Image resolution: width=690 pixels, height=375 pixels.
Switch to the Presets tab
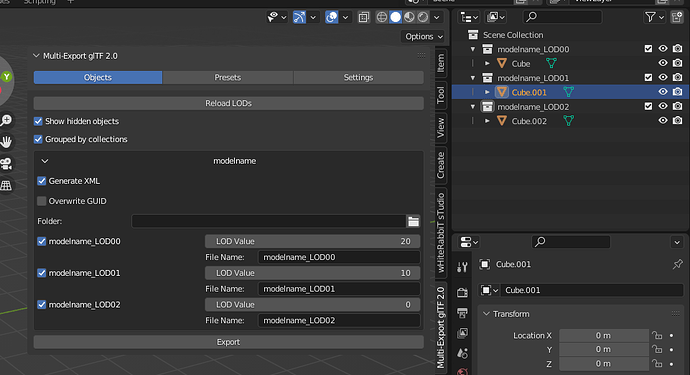tap(228, 77)
